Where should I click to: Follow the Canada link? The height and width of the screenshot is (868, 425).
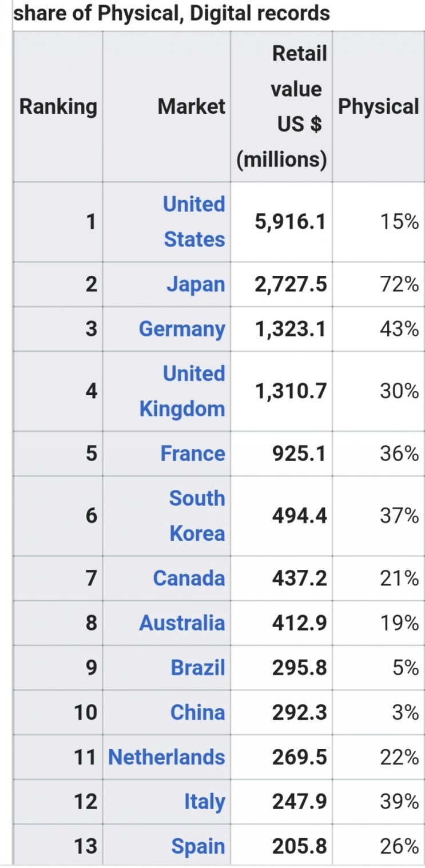[189, 578]
